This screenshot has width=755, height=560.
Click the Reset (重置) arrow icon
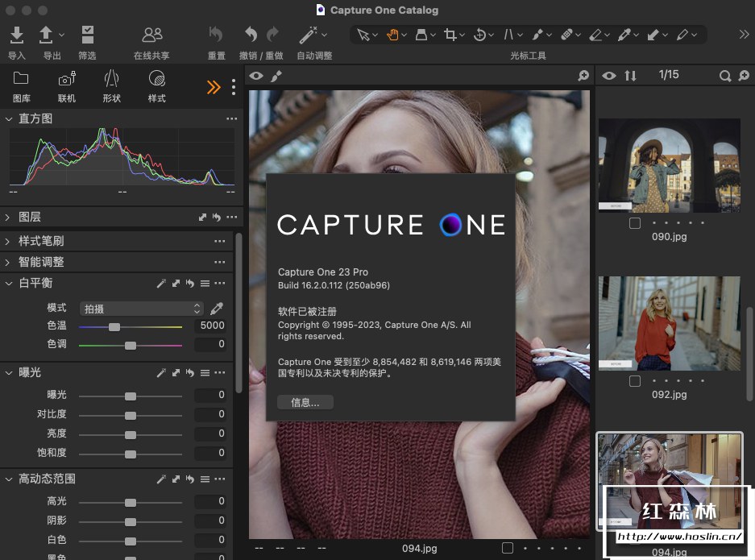[x=216, y=35]
